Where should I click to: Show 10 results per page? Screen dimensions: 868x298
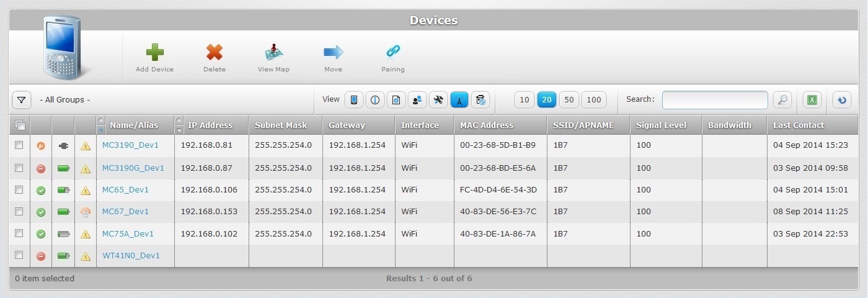pos(525,100)
